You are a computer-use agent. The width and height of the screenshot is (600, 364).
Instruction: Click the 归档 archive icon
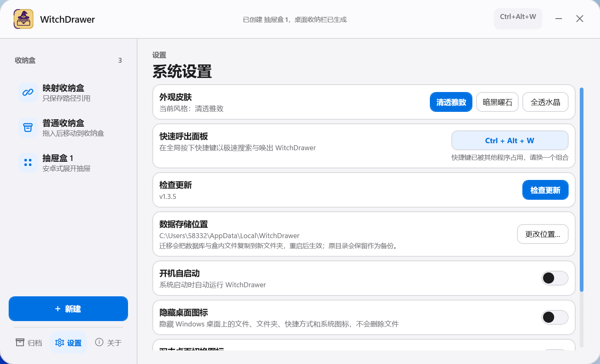[x=20, y=342]
